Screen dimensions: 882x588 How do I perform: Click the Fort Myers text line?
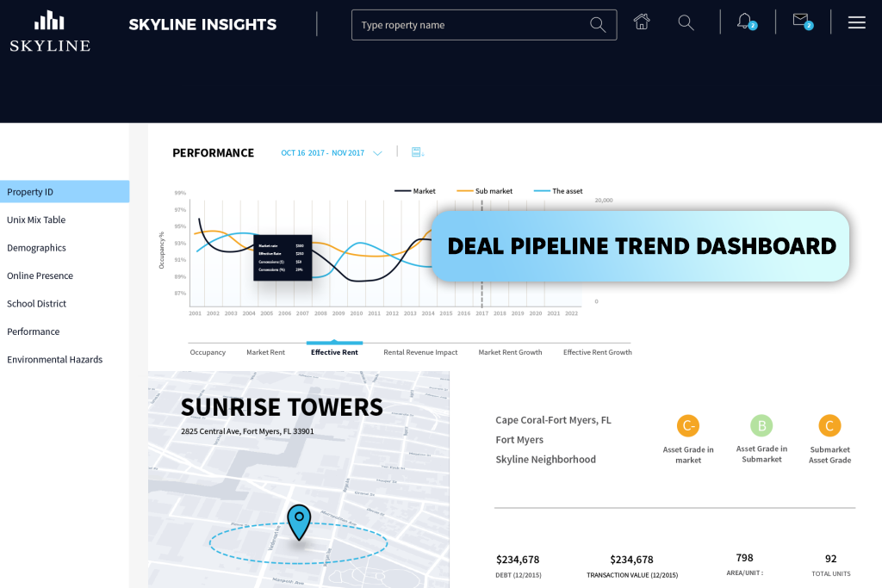point(519,440)
